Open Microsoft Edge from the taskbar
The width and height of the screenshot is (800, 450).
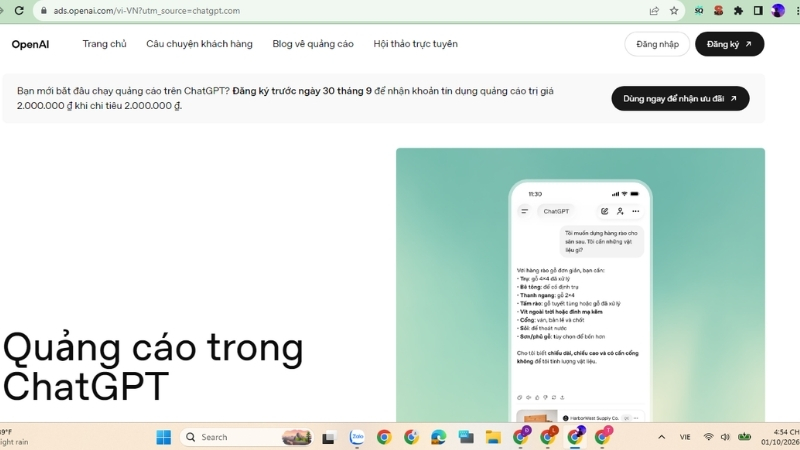click(438, 437)
